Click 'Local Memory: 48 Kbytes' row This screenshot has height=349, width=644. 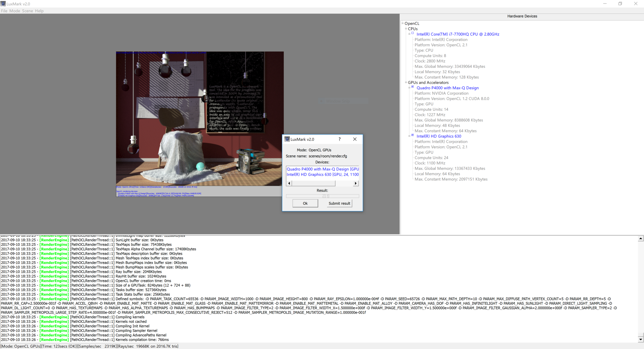pos(437,126)
